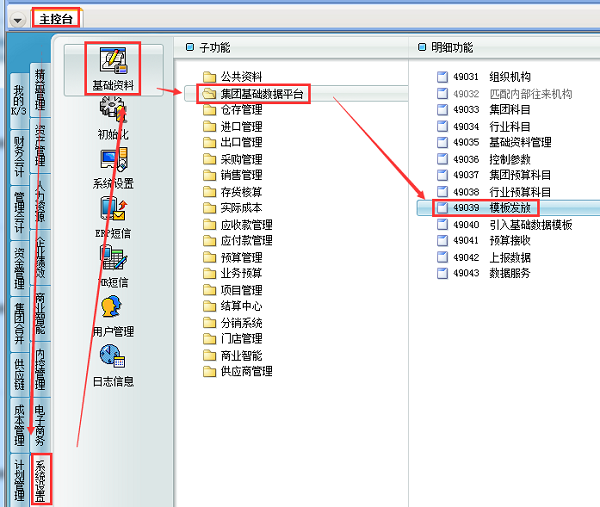The height and width of the screenshot is (507, 600).
Task: Select the 公共资料 folder icon
Action: (x=209, y=77)
